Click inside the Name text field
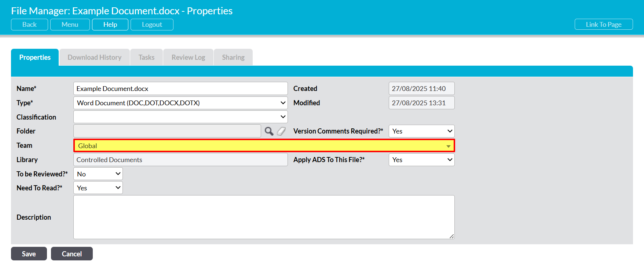The height and width of the screenshot is (267, 644). [x=180, y=89]
